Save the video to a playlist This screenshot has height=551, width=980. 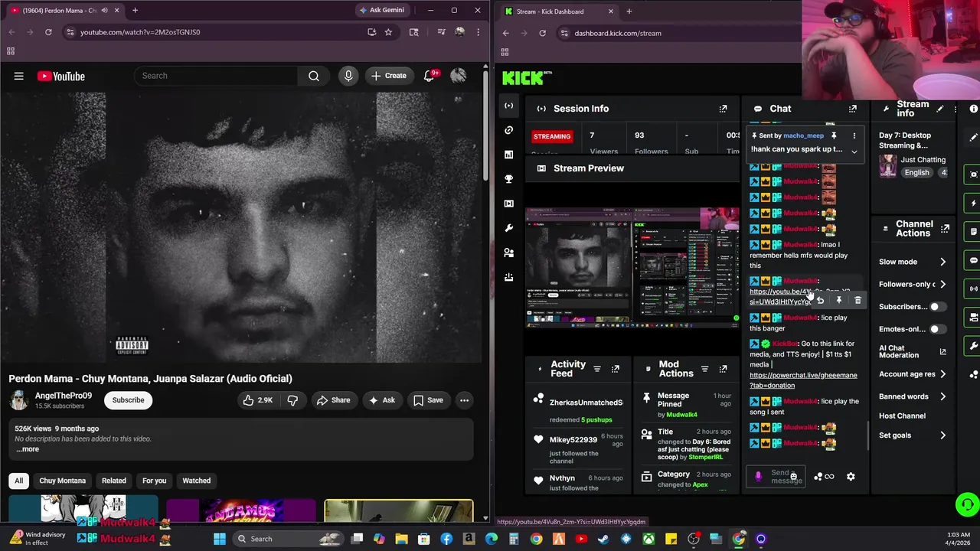pos(428,400)
